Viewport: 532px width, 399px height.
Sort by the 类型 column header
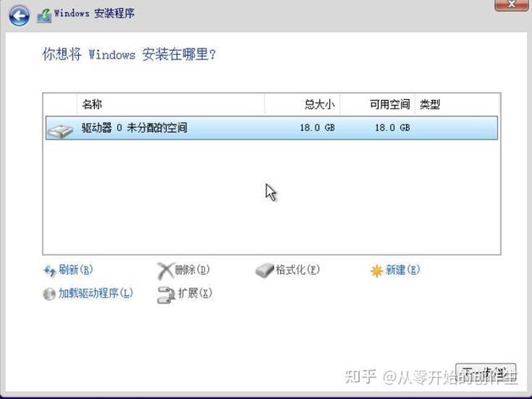pyautogui.click(x=430, y=105)
